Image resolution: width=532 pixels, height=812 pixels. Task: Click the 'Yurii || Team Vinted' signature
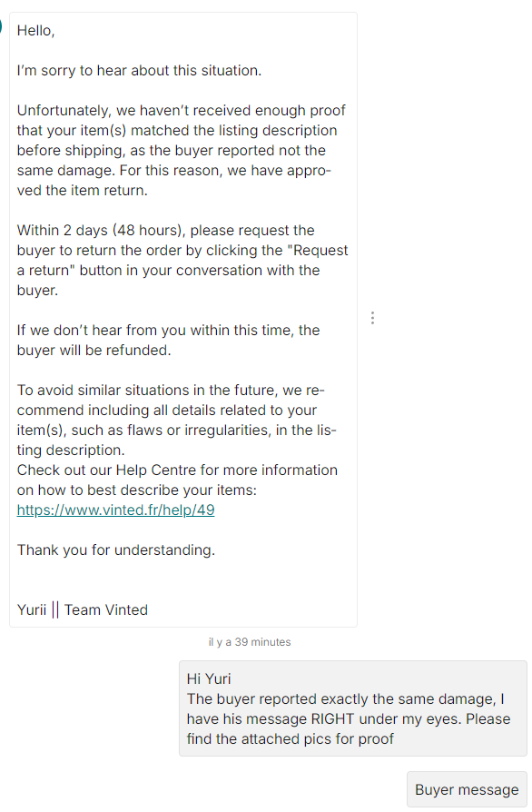point(83,610)
